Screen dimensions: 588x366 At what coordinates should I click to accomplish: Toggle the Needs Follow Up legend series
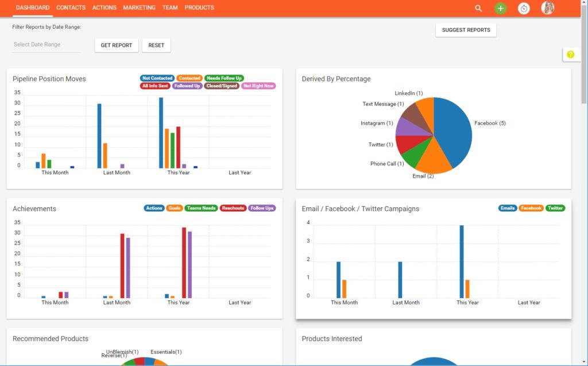224,78
